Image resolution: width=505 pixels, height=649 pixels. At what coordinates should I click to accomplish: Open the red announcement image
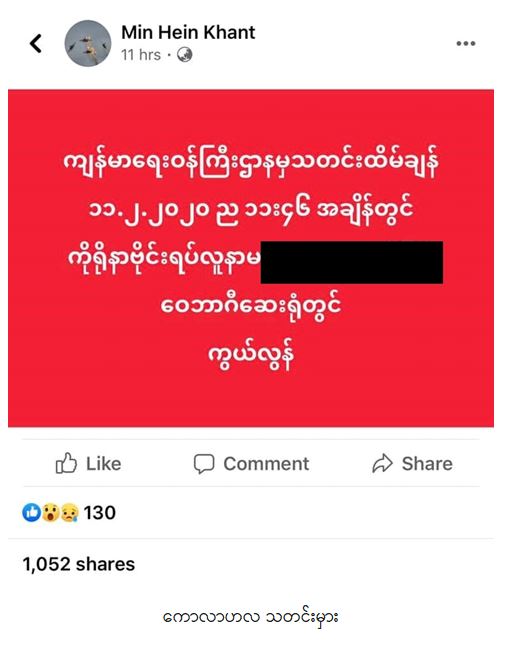point(251,258)
